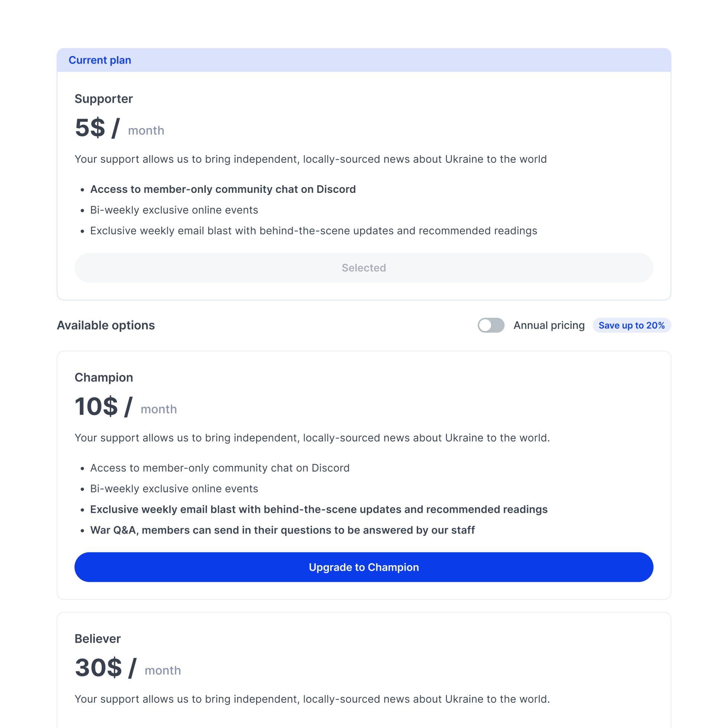Click the 10$ per month price

pos(126,407)
